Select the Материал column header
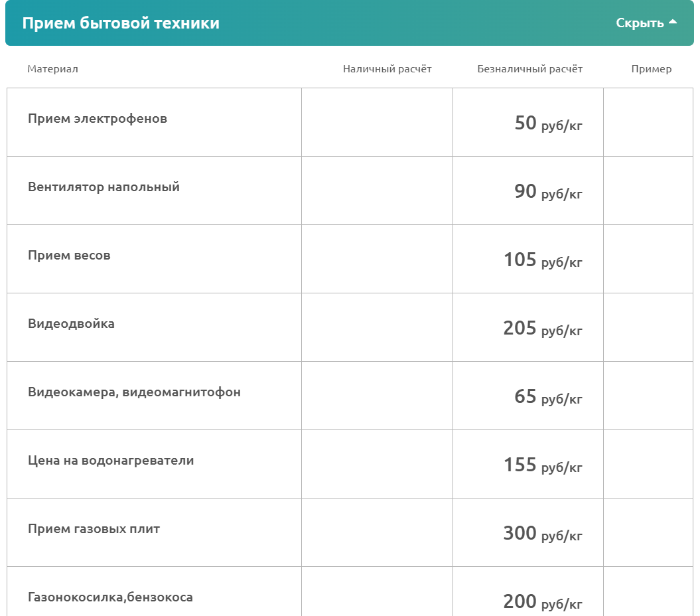Viewport: 700px width, 616px height. 52,69
